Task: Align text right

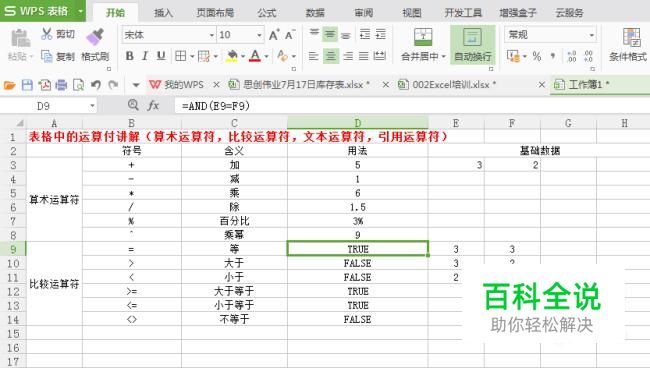Action: [x=348, y=56]
